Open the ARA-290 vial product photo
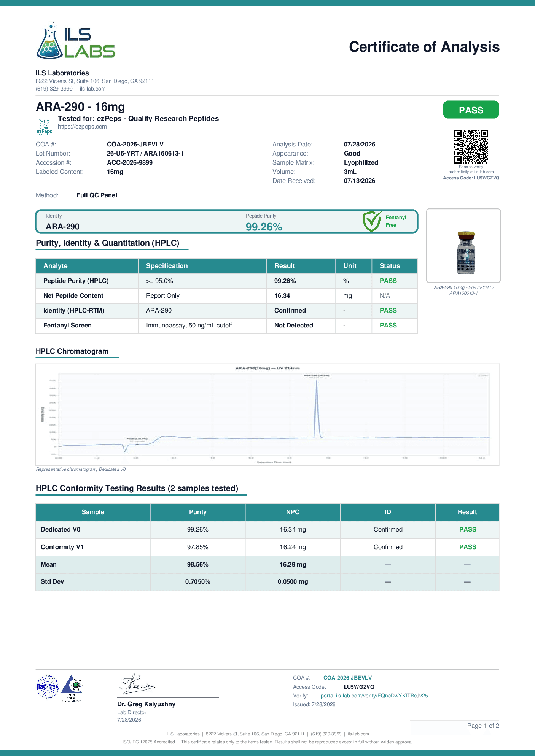The image size is (535, 756). [463, 246]
